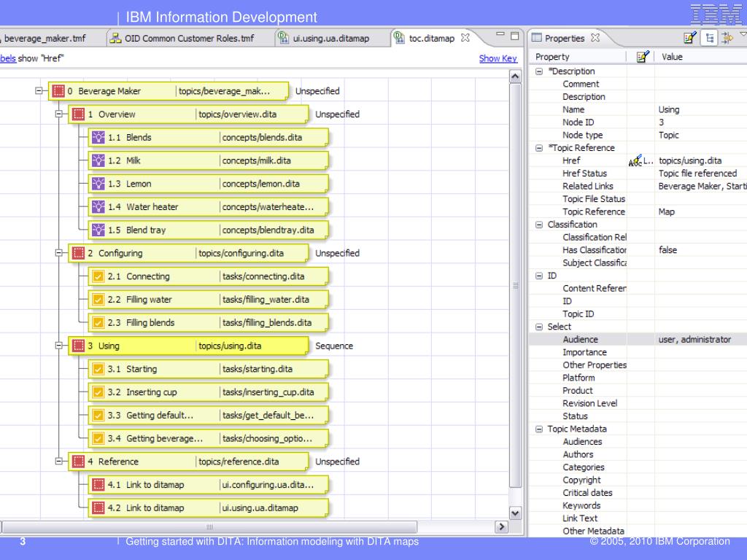Toggle the Properties tree view icon
Screen dimensions: 747x560
[709, 38]
